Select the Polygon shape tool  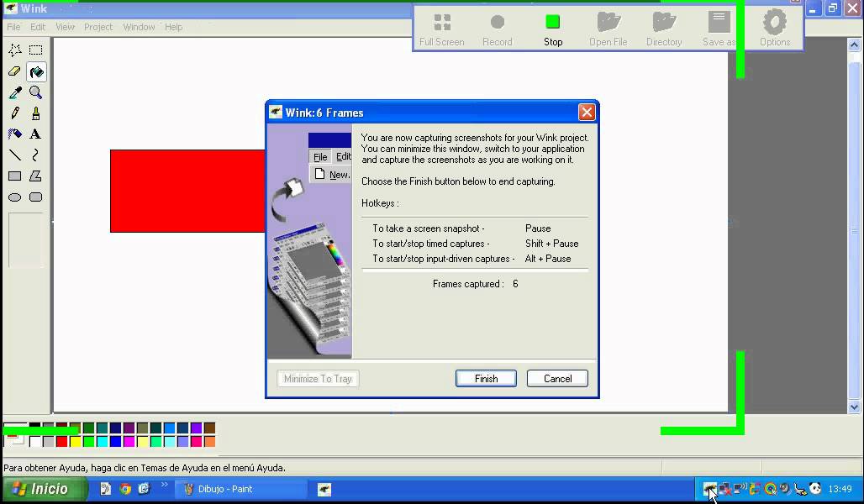36,176
